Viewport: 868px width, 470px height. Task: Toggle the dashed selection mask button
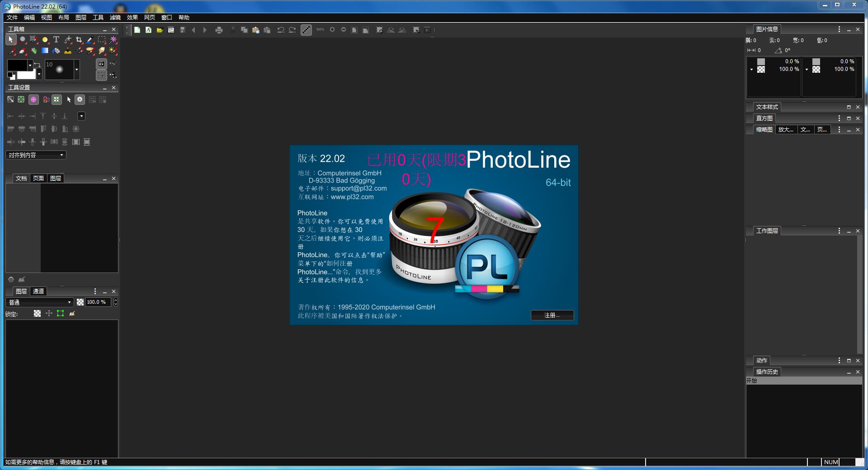(101, 75)
